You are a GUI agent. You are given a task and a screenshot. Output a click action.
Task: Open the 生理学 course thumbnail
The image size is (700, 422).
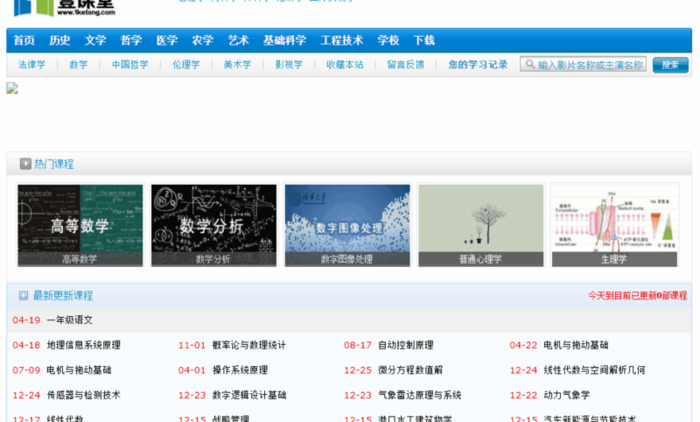point(615,225)
